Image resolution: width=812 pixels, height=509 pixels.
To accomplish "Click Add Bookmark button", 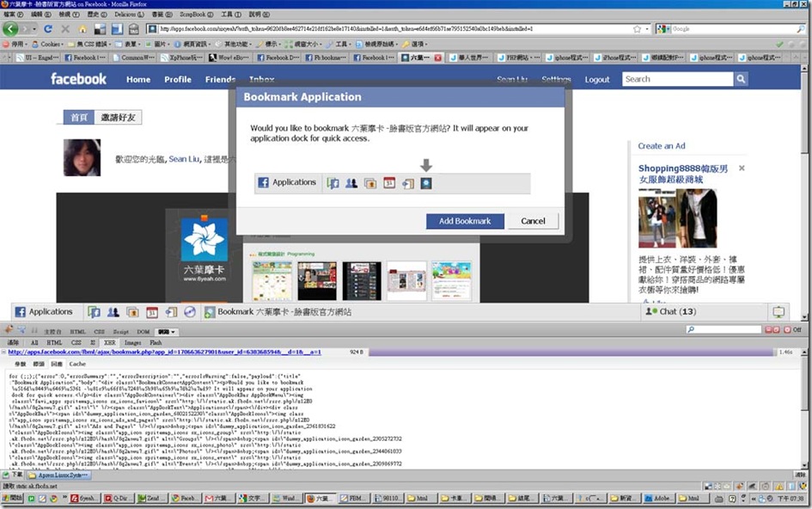I will tap(465, 221).
